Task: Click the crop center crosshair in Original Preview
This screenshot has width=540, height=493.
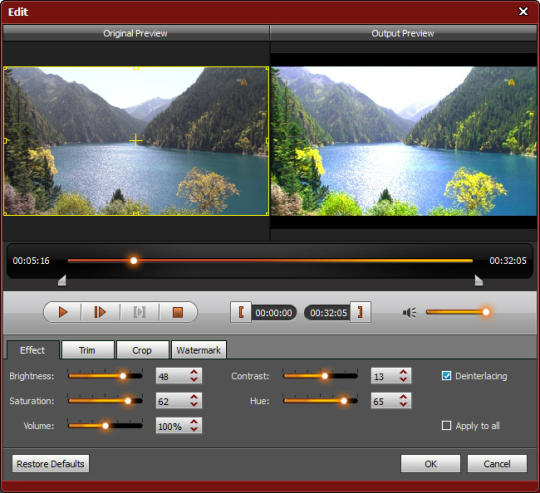Action: pyautogui.click(x=136, y=140)
